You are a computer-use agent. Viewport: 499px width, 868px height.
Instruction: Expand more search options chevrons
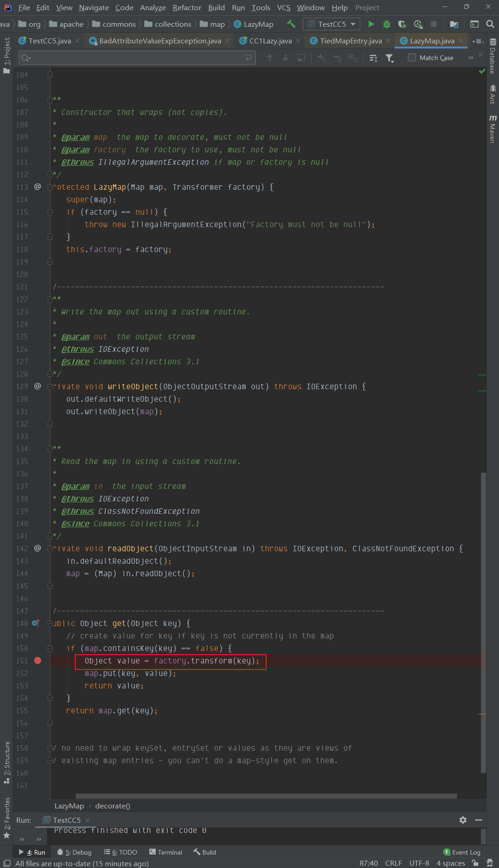(x=470, y=58)
